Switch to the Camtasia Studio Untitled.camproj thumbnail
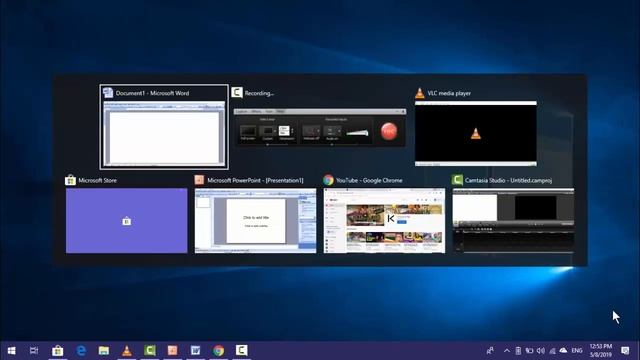The height and width of the screenshot is (360, 640). [513, 220]
